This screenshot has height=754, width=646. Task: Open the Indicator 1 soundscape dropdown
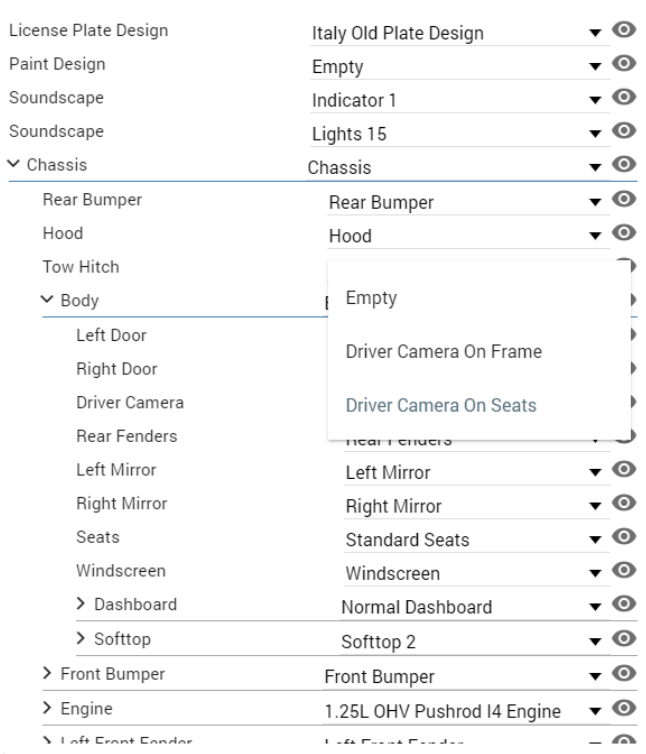pos(460,101)
